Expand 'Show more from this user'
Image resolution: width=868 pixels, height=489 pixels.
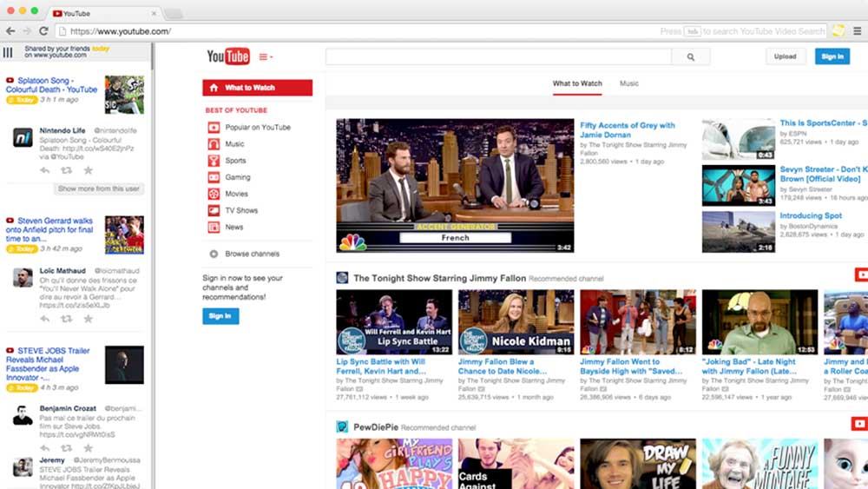(x=99, y=188)
